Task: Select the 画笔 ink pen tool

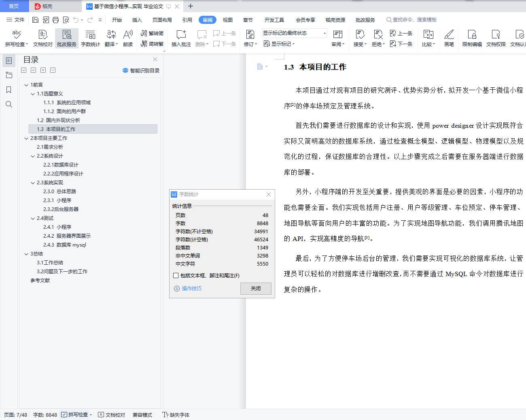Action: [x=449, y=38]
